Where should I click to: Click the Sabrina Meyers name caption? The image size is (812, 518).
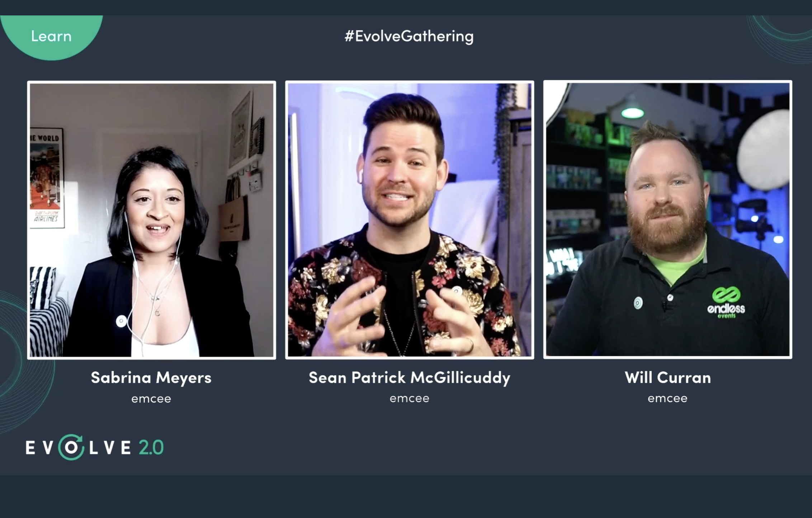pyautogui.click(x=151, y=378)
